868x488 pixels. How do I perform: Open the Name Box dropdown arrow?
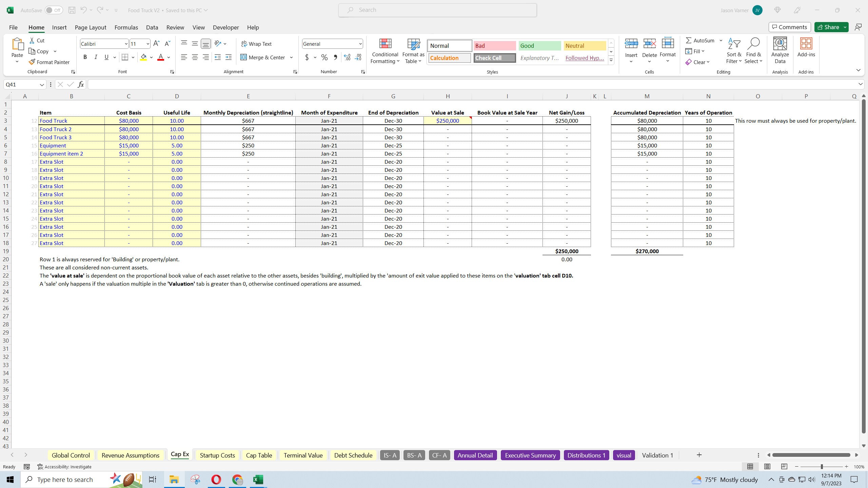42,84
